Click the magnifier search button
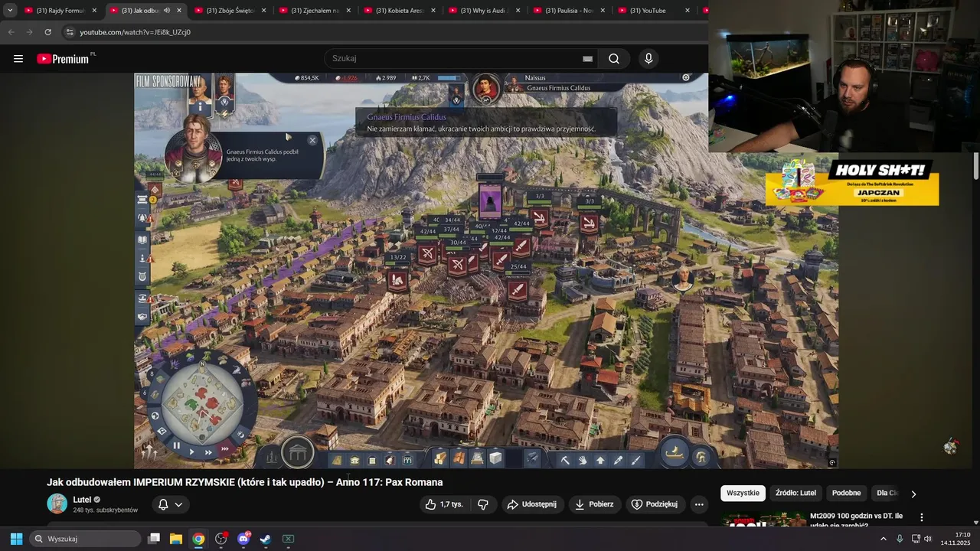Image resolution: width=980 pixels, height=551 pixels. tap(614, 59)
